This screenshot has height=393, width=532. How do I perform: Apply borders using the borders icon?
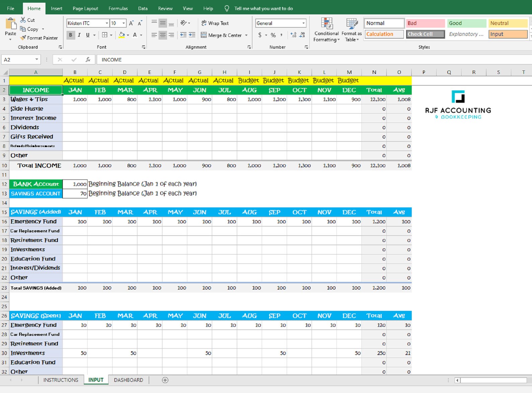point(105,35)
